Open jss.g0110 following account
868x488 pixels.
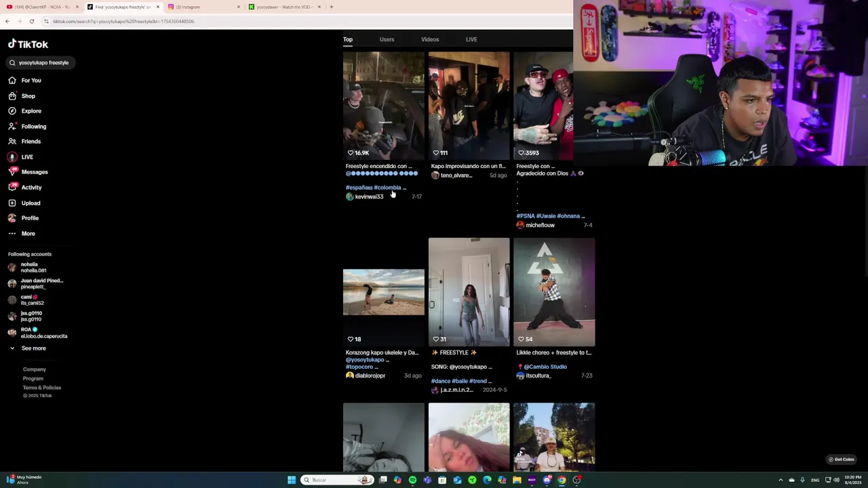[x=25, y=316]
